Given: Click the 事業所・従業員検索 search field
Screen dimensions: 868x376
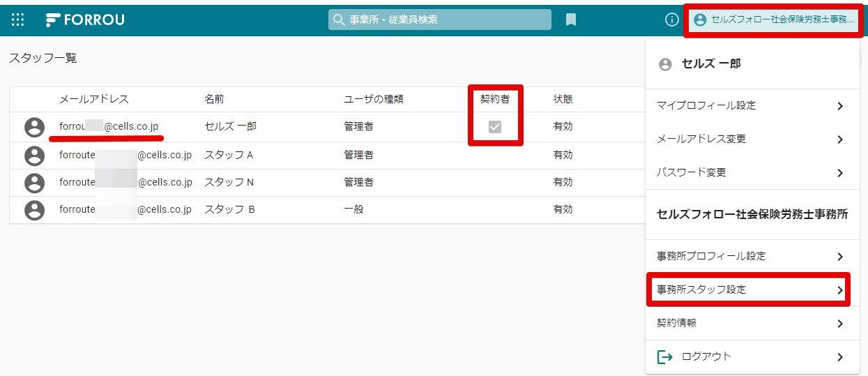Looking at the screenshot, I should point(440,20).
